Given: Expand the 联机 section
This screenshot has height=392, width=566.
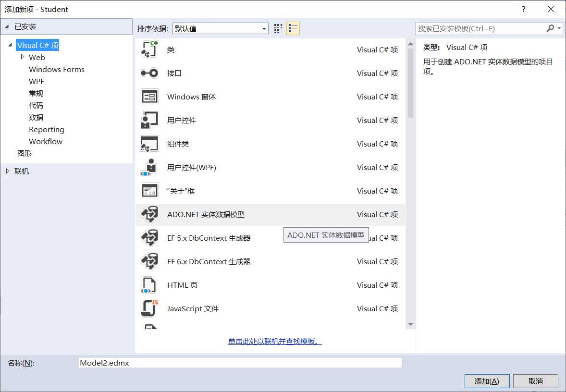Looking at the screenshot, I should [8, 171].
